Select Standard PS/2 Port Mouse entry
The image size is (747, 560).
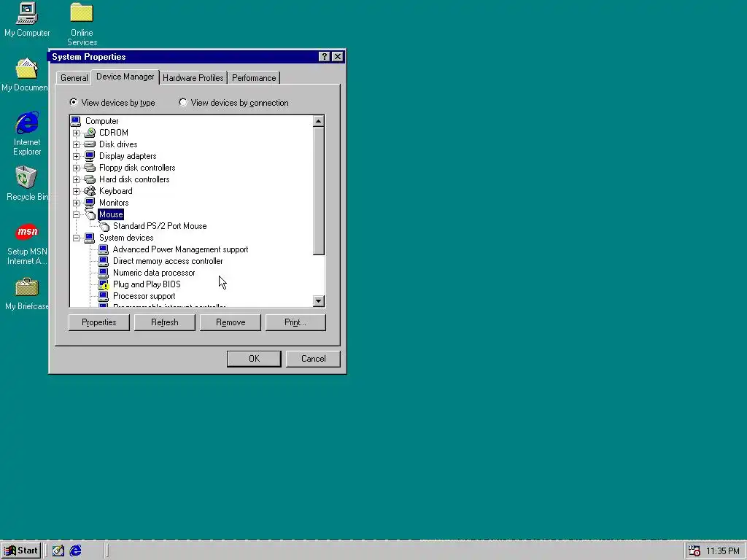coord(160,226)
